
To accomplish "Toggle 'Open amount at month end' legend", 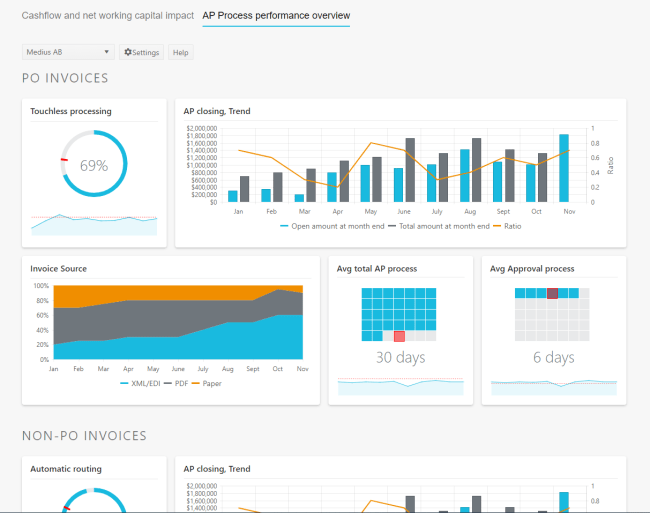I will point(332,226).
